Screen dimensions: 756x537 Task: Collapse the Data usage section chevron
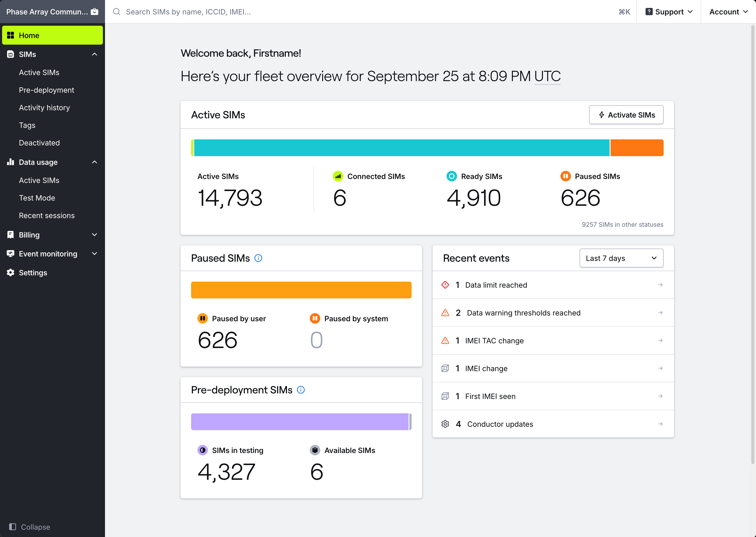tap(94, 162)
